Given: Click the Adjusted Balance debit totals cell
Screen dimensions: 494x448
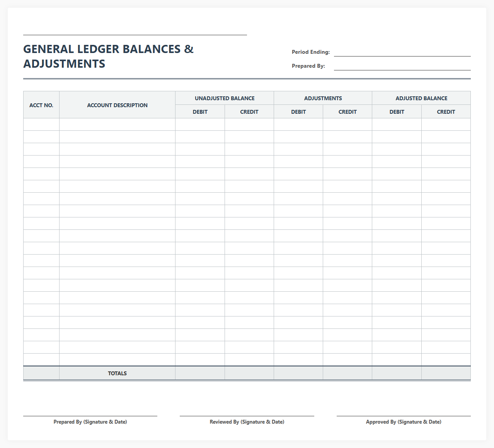Looking at the screenshot, I should click(x=397, y=373).
